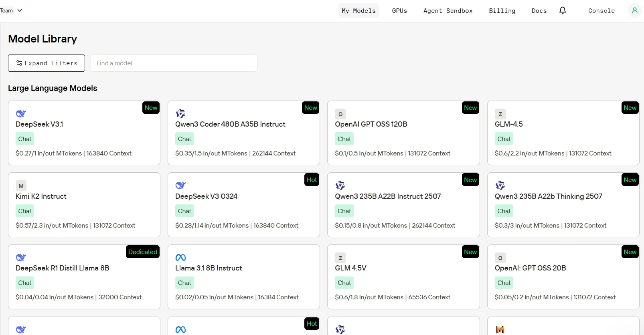Image resolution: width=644 pixels, height=335 pixels.
Task: Open the Kimi K2 Instruct model
Action: pyautogui.click(x=41, y=196)
